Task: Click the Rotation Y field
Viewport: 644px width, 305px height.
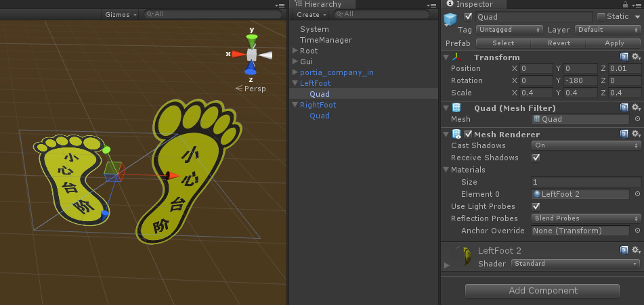Action: point(580,80)
